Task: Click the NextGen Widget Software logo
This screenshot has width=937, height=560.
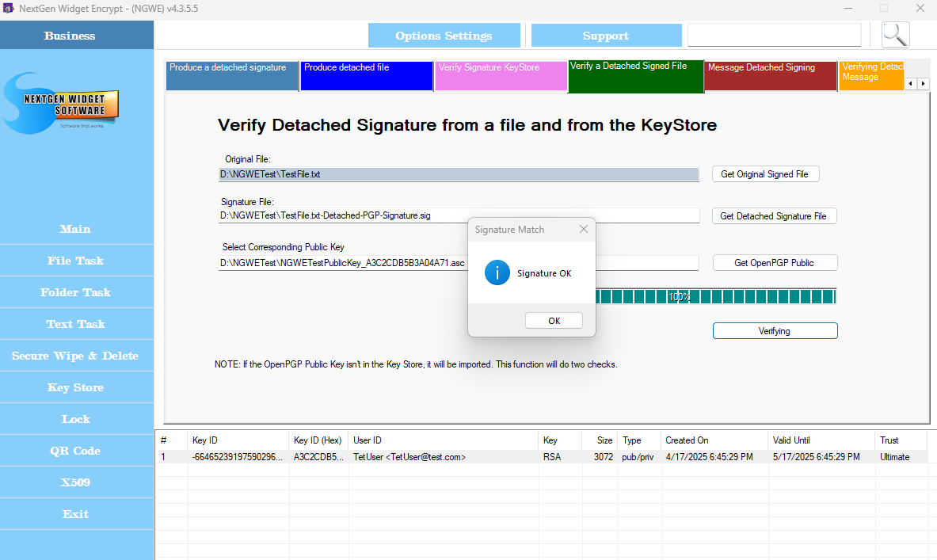Action: (x=60, y=104)
